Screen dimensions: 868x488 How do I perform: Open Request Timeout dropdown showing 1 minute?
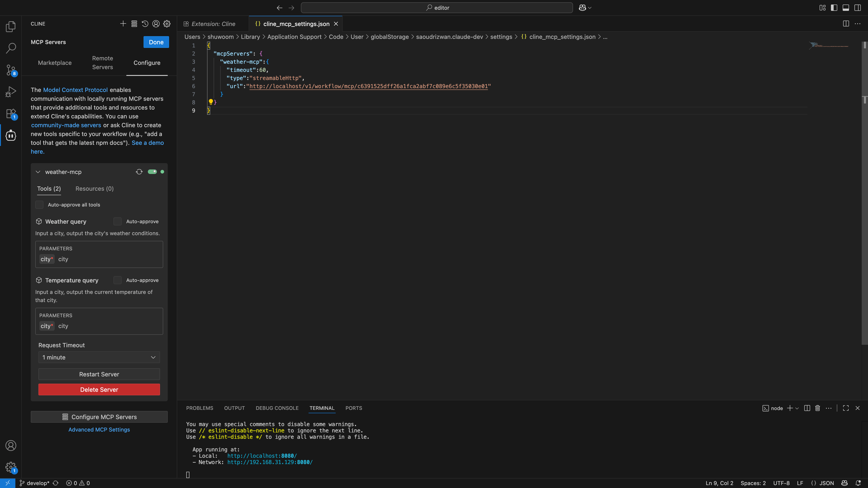pyautogui.click(x=99, y=357)
